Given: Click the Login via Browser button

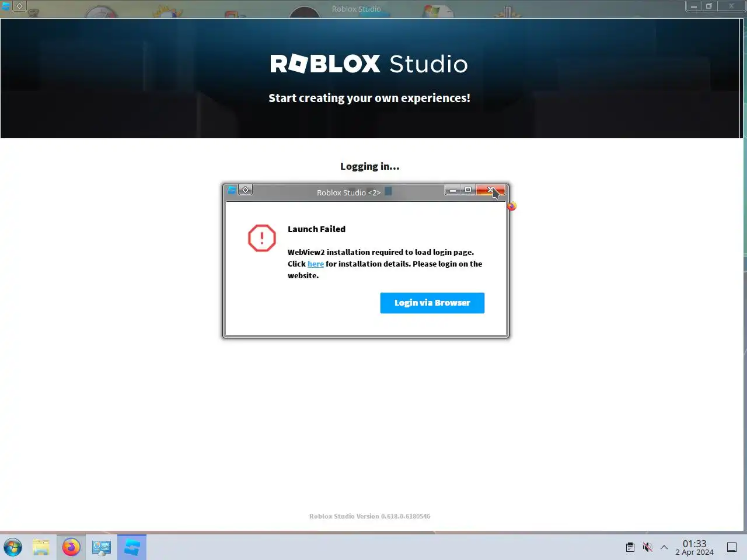Looking at the screenshot, I should pos(432,303).
